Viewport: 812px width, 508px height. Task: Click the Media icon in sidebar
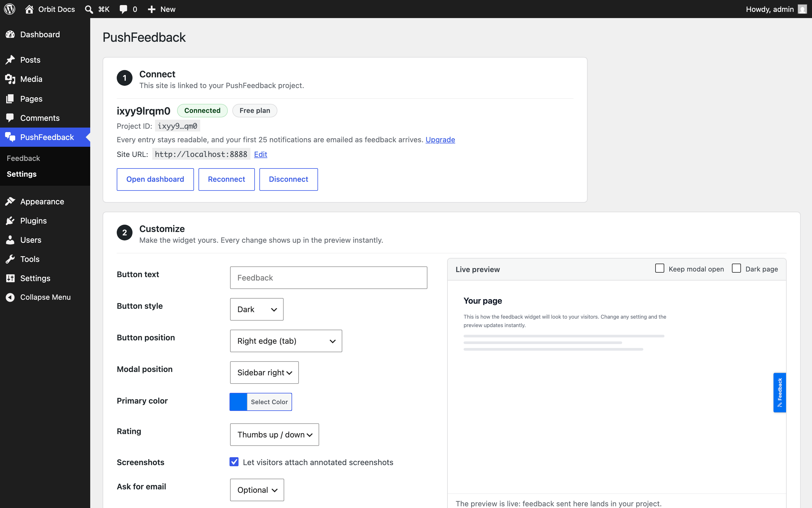click(x=10, y=79)
